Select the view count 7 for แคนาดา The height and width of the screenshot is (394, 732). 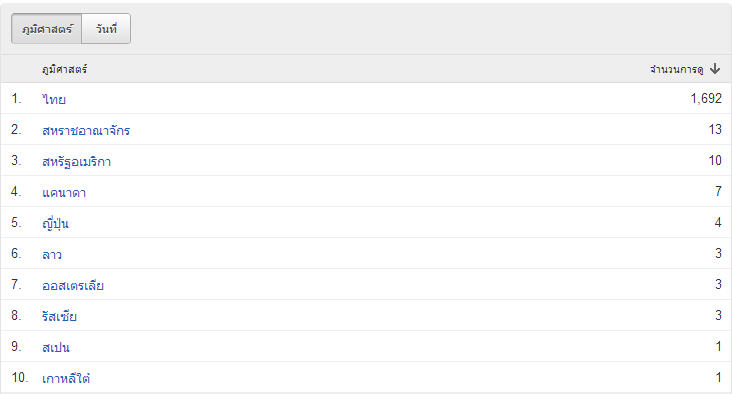718,191
